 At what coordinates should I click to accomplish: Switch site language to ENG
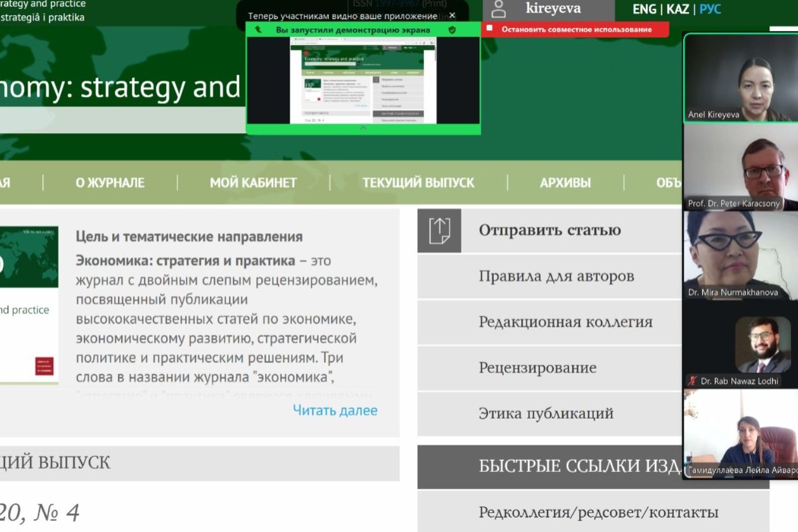(x=644, y=9)
